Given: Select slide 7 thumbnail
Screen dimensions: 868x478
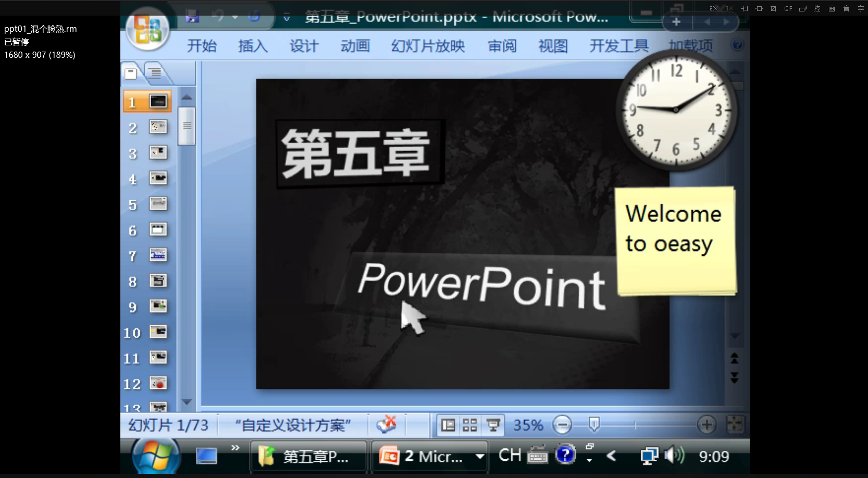Looking at the screenshot, I should coord(158,254).
